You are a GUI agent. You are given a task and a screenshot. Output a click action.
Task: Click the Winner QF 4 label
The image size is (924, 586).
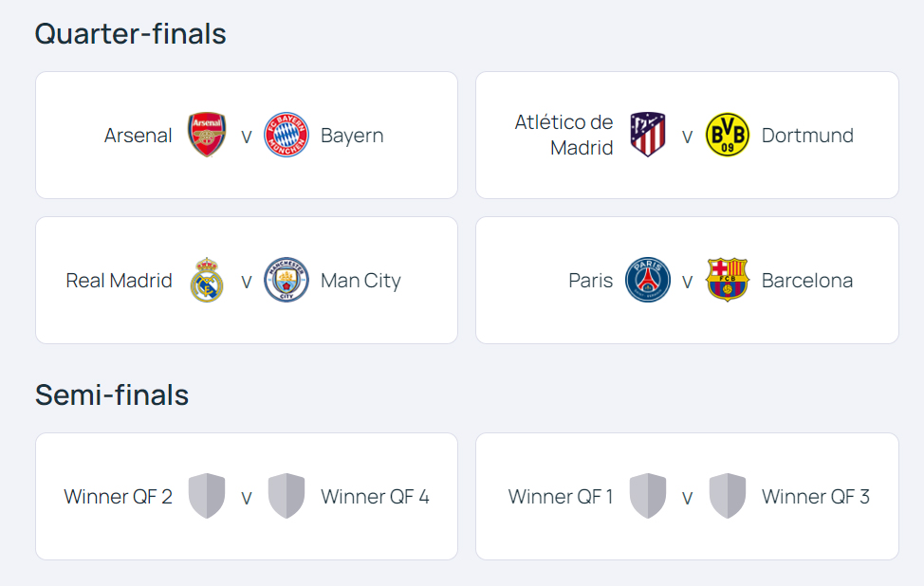375,496
